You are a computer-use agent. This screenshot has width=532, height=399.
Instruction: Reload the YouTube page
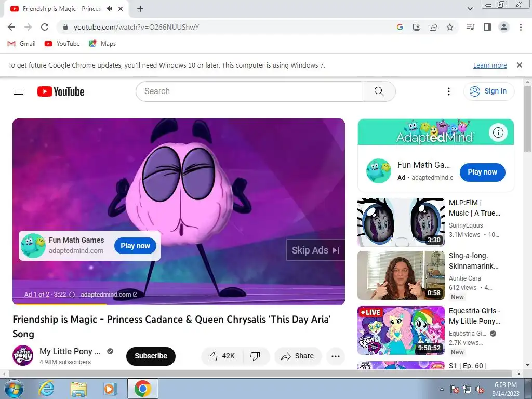45,27
